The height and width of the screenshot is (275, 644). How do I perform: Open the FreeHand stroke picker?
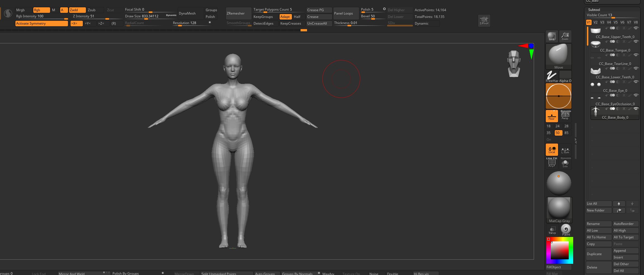pos(552,76)
